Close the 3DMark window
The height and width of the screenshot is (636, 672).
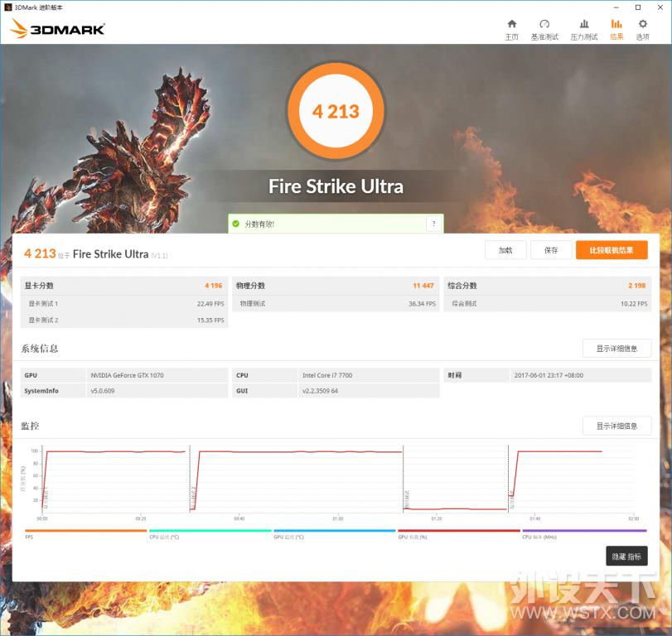(660, 7)
